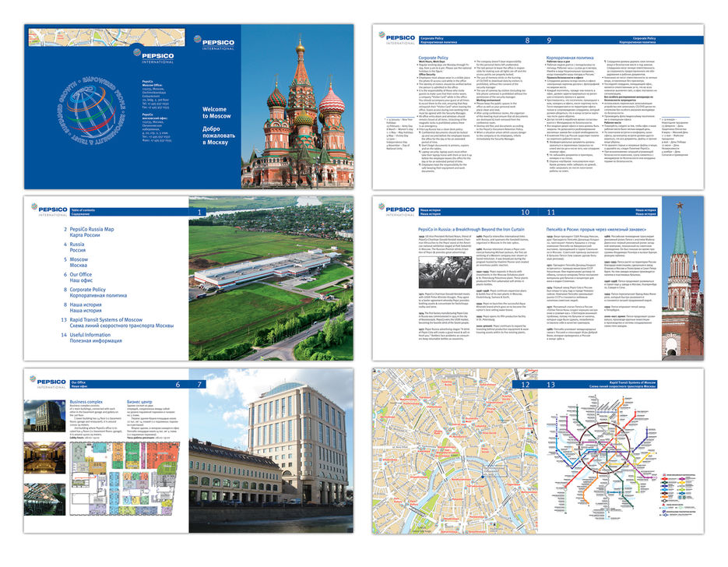Open the Moscow street map on page 12
Viewport: 728px width, 567px height.
[x=455, y=453]
